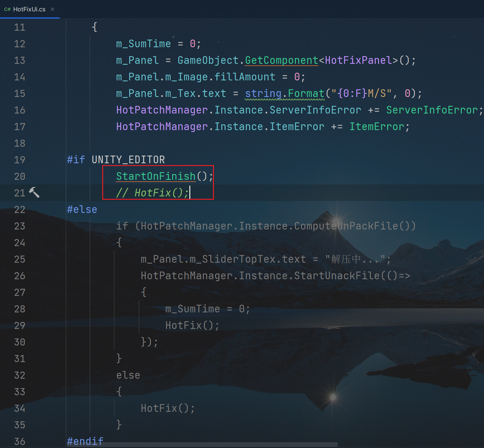The height and width of the screenshot is (448, 484).
Task: Click gutter line number 22
Action: click(x=20, y=210)
